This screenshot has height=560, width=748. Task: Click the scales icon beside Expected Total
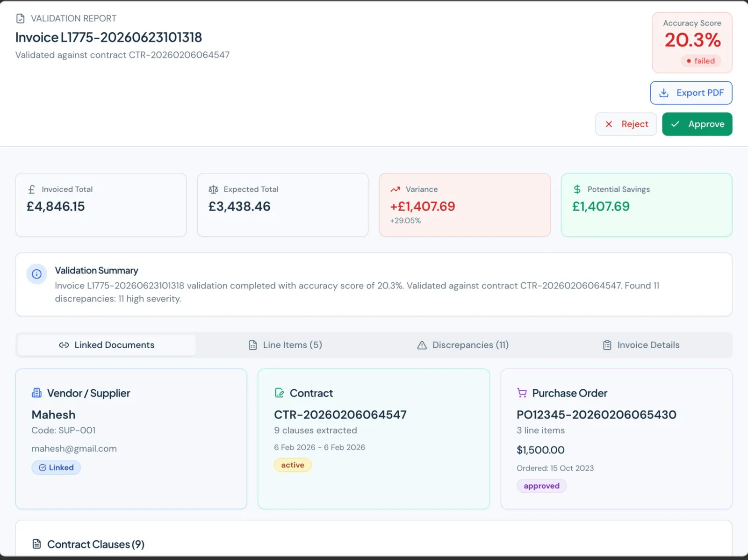coord(213,189)
